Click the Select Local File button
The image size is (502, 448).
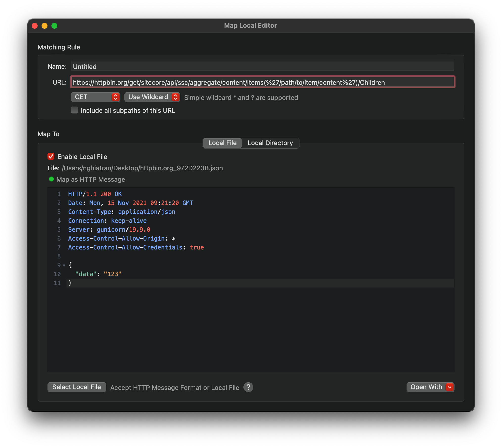(77, 387)
